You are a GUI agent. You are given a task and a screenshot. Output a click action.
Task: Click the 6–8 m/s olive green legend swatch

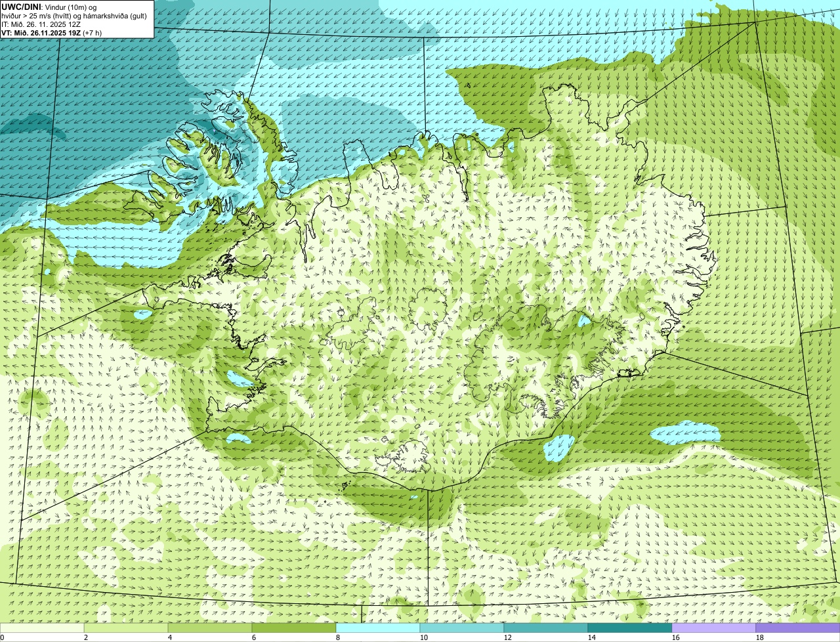(294, 628)
